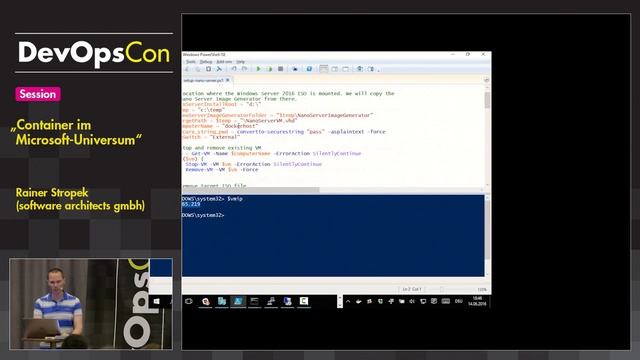Click the Ln 2 Col 1 status indicator
Image resolution: width=640 pixels, height=360 pixels.
pyautogui.click(x=411, y=289)
